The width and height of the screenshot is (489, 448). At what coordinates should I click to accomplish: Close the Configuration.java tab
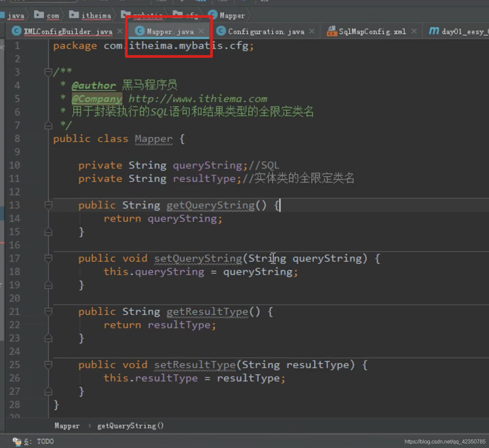(x=312, y=31)
